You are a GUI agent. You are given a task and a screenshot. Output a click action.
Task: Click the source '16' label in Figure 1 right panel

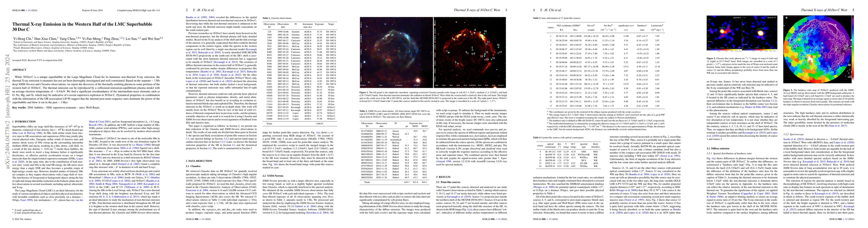(498, 45)
